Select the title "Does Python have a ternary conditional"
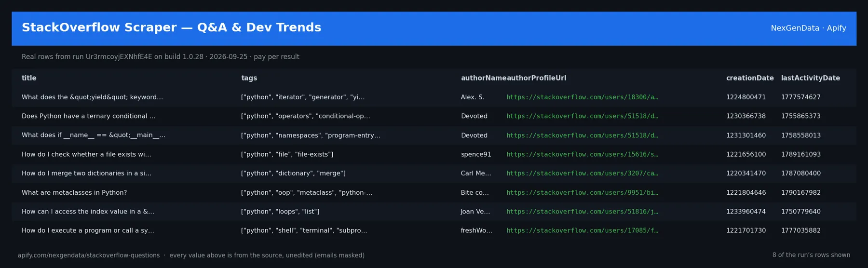 pyautogui.click(x=88, y=116)
